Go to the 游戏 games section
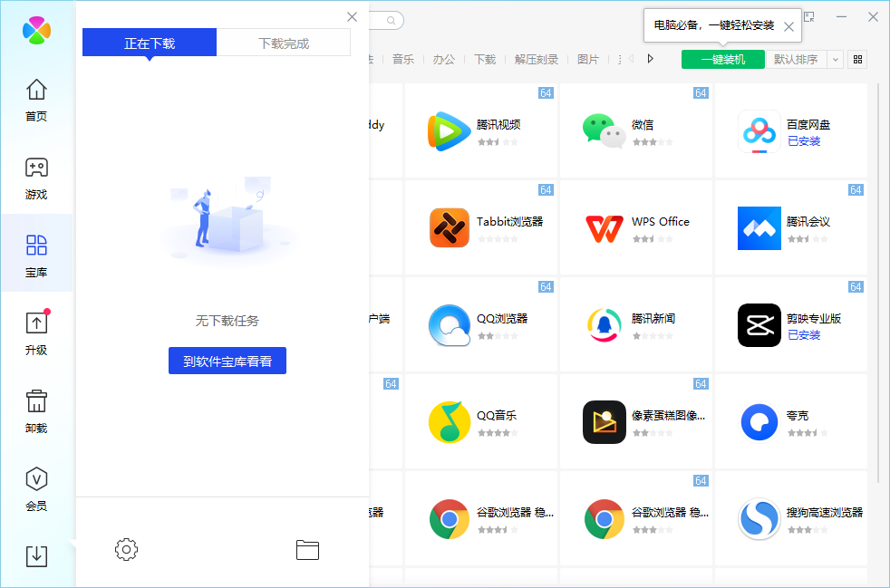Viewport: 890px width, 588px height. [36, 178]
